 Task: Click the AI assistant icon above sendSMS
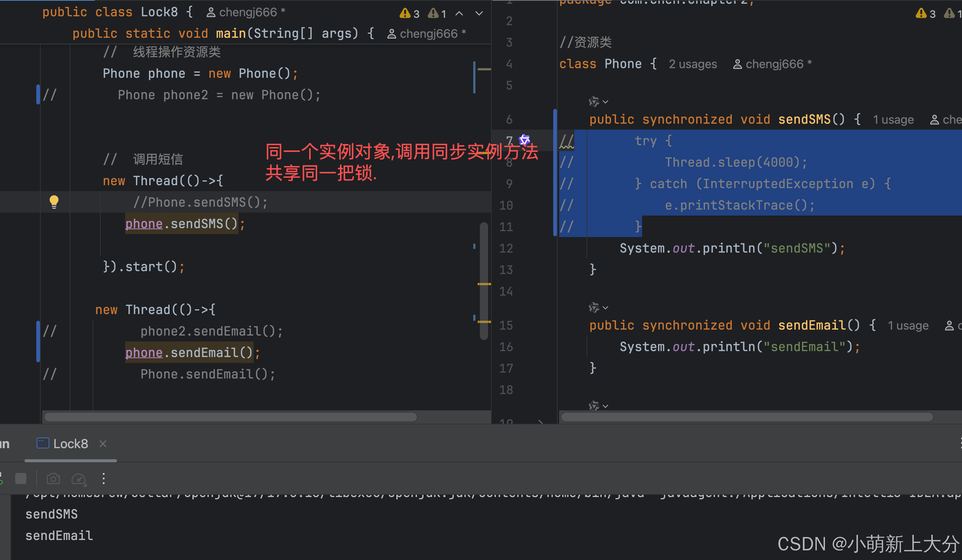tap(594, 101)
